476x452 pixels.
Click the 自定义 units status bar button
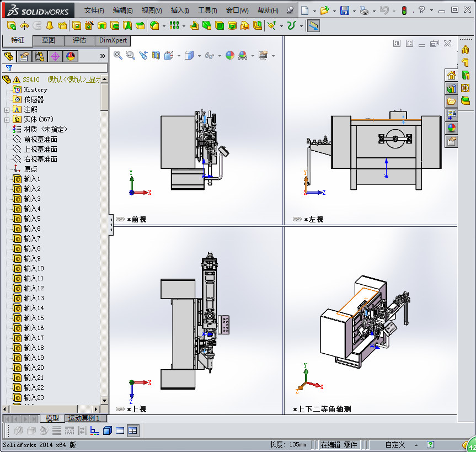[395, 445]
